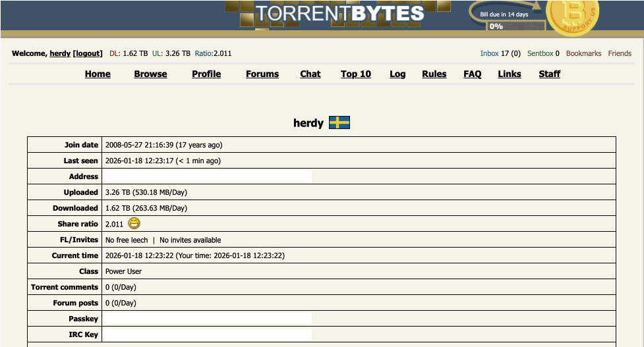644x347 pixels.
Task: View the Top 10 page
Action: [356, 74]
